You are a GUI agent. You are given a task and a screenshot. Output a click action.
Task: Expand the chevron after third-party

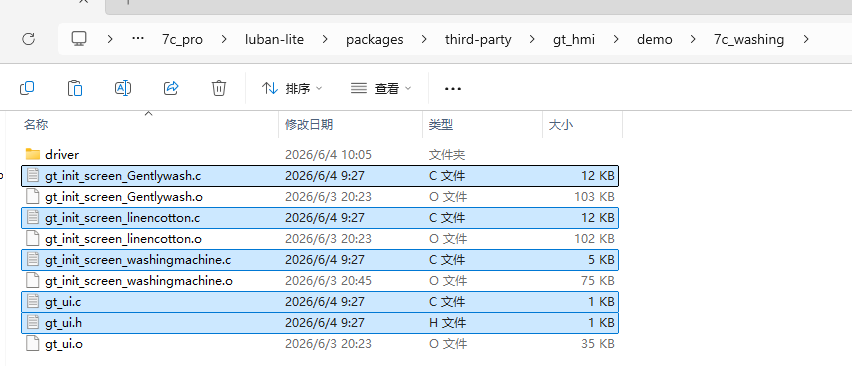pyautogui.click(x=532, y=39)
